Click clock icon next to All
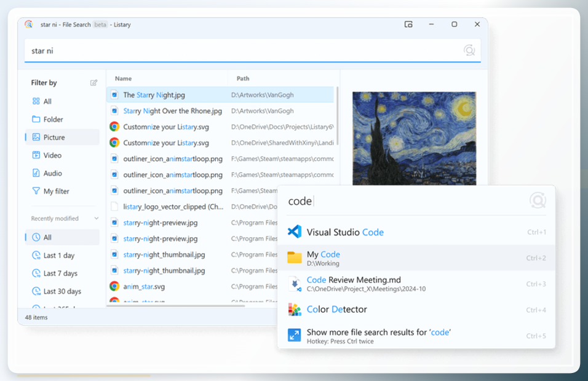 coord(36,237)
